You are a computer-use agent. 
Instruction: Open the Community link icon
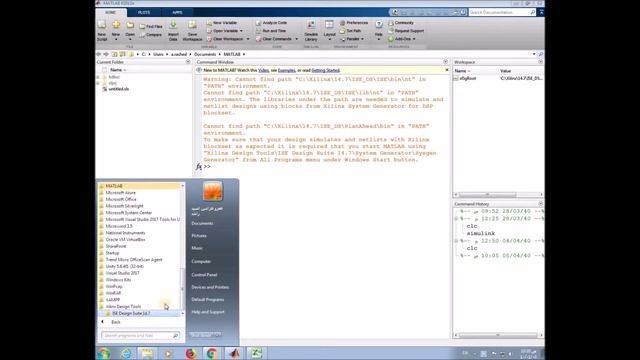click(x=391, y=23)
